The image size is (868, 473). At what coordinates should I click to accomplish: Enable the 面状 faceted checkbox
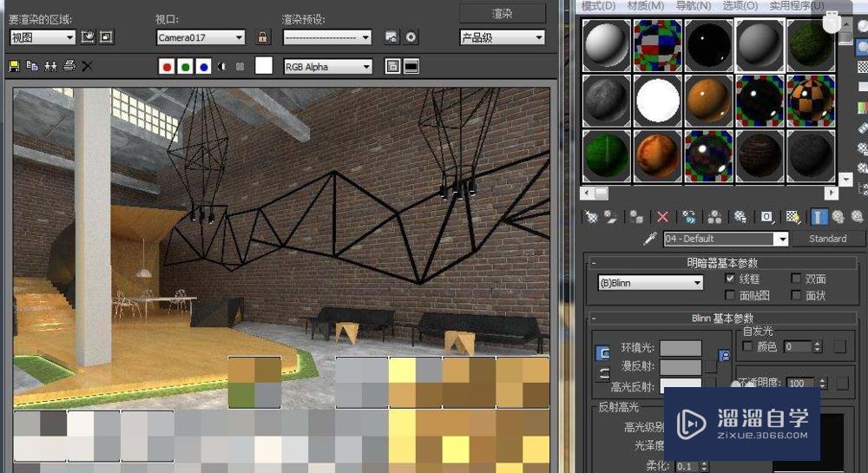point(796,295)
